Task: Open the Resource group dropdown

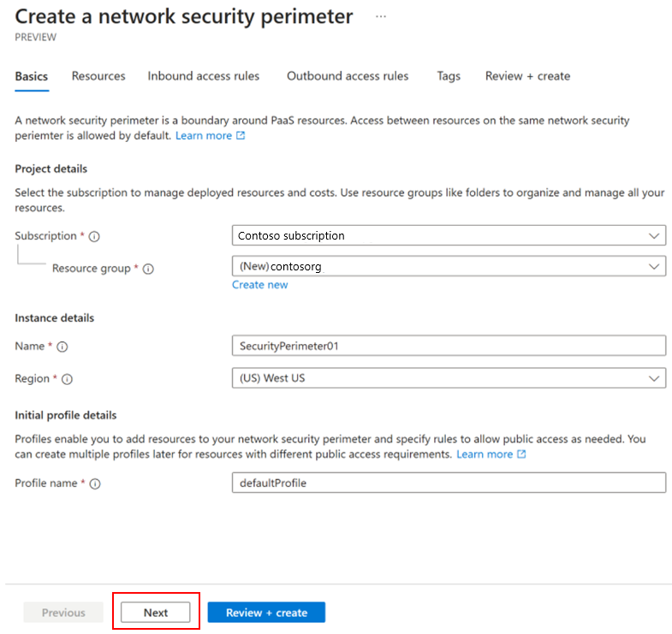Action: (449, 266)
